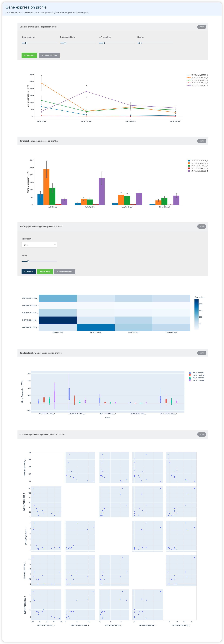Viewport: 224px width, 644px height.
Task: Download line plot data
Action: pos(49,56)
